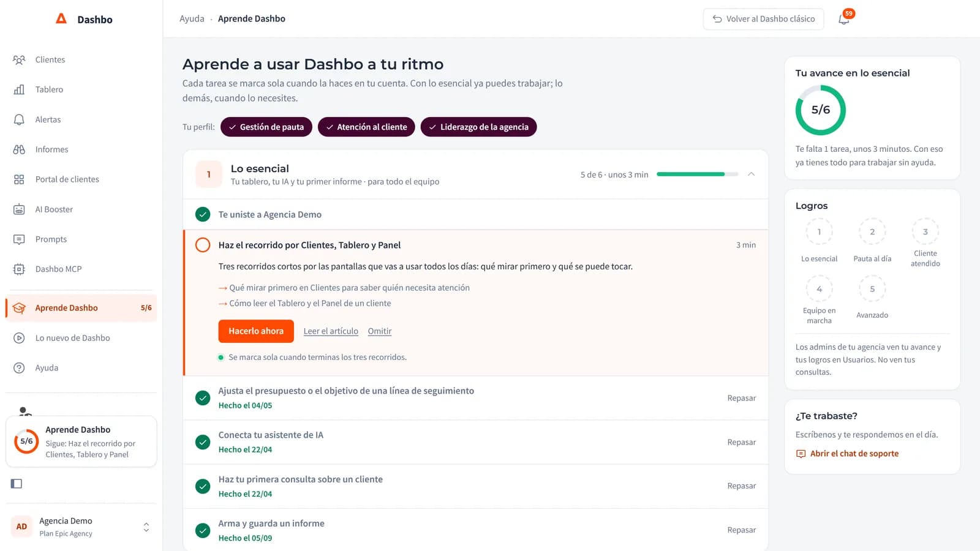
Task: Click the Avanzado achievement badge 5
Action: click(x=872, y=289)
